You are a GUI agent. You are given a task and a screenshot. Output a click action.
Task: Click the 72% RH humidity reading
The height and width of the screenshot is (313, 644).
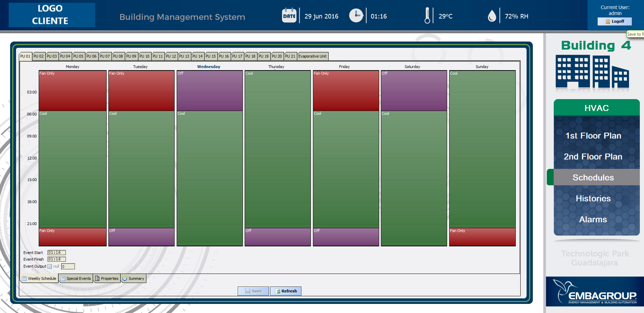point(516,16)
